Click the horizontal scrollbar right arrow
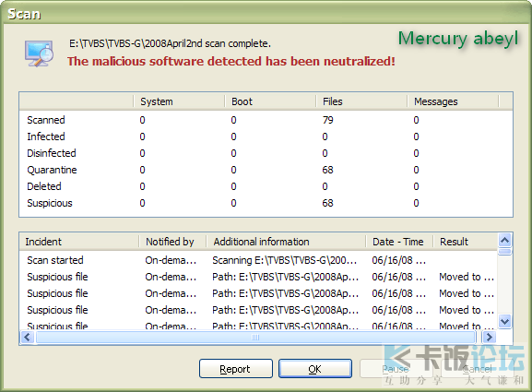This screenshot has height=392, width=532. coord(489,338)
